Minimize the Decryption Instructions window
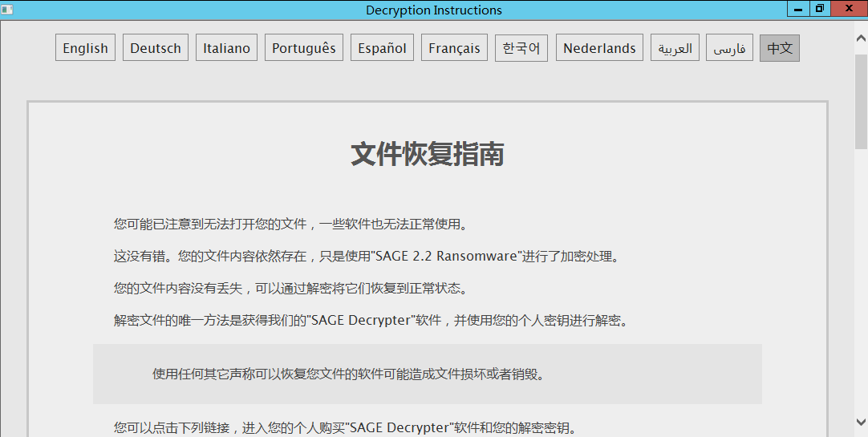 pos(797,10)
